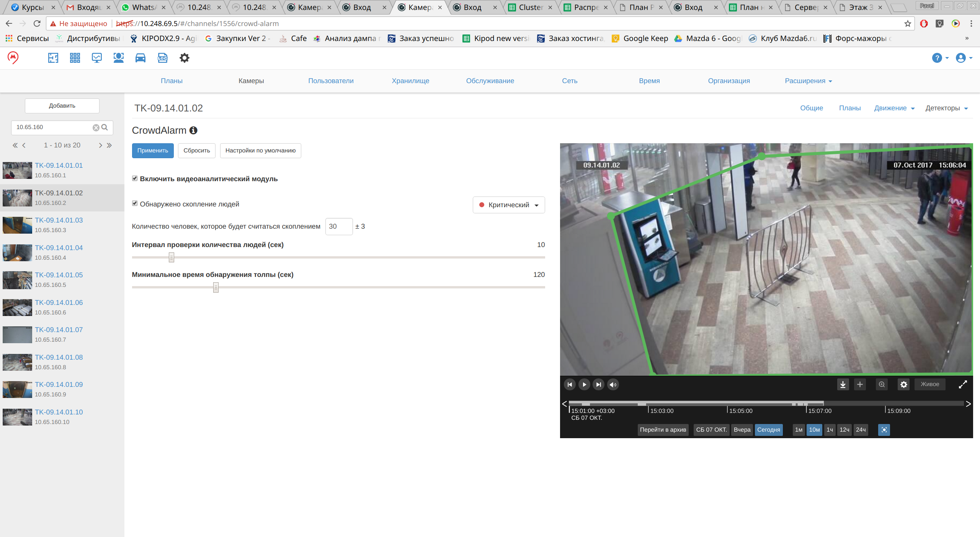This screenshot has width=980, height=537.
Task: Click the search magnifier icon
Action: (x=105, y=127)
